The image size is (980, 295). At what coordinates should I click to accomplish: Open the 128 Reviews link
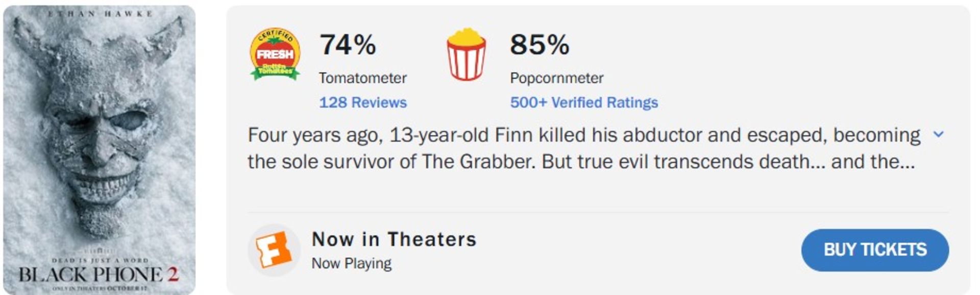[363, 102]
